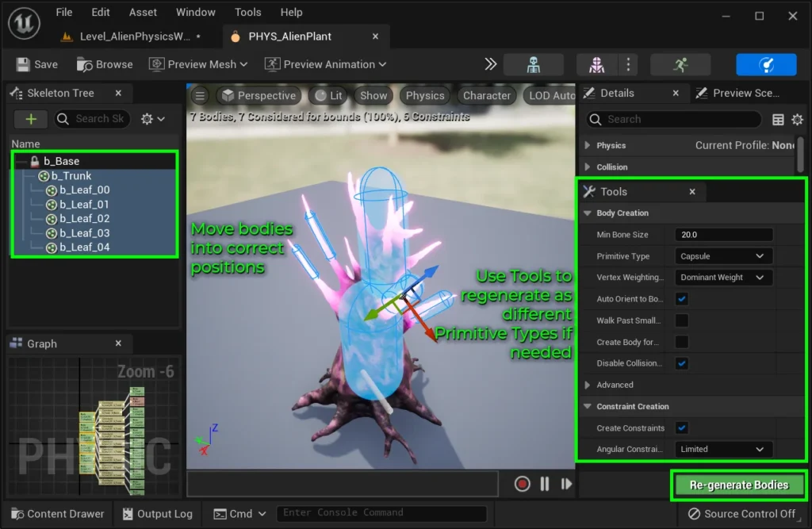Toggle Auto Orient to Bone checkbox

[682, 299]
